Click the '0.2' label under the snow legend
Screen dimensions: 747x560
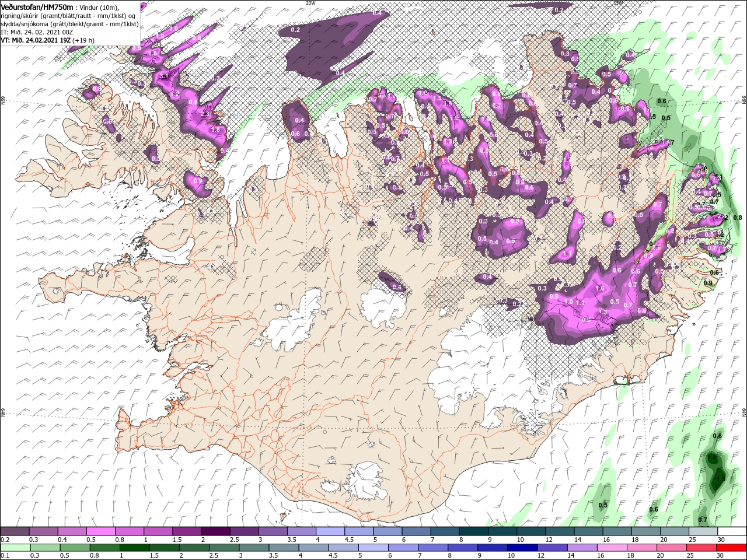(5, 540)
